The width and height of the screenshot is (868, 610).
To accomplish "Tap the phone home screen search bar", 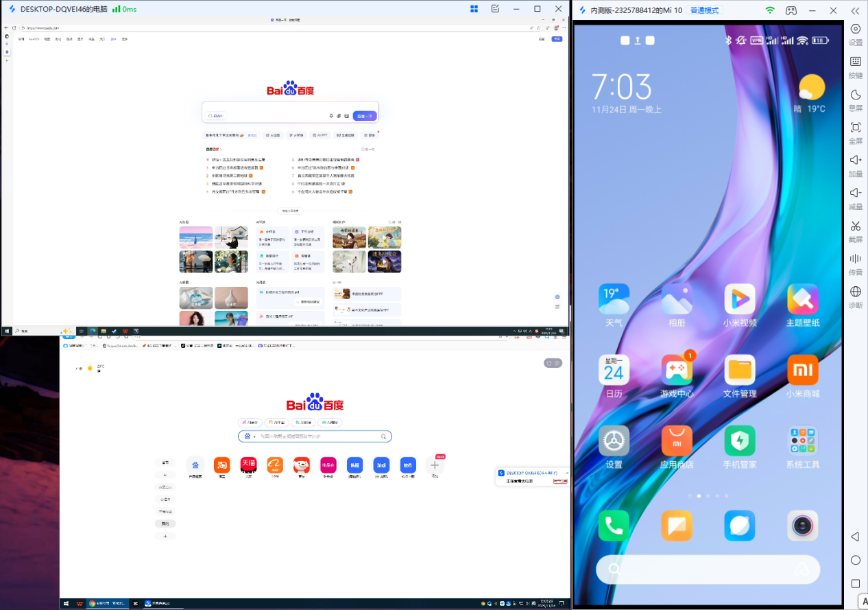I will pos(708,570).
